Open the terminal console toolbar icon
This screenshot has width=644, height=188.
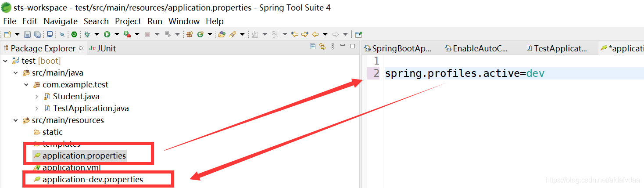pos(50,34)
